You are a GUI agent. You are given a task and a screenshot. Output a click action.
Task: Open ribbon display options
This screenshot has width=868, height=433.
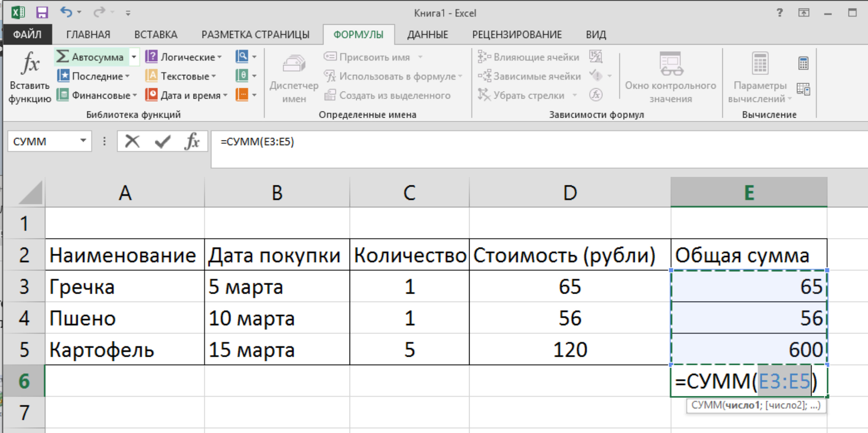[x=803, y=13]
